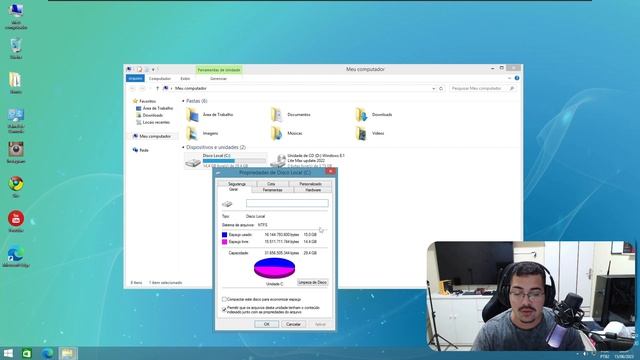The height and width of the screenshot is (360, 640).
Task: Open the Lixeira recycle bin desktop icon
Action: pyautogui.click(x=16, y=48)
